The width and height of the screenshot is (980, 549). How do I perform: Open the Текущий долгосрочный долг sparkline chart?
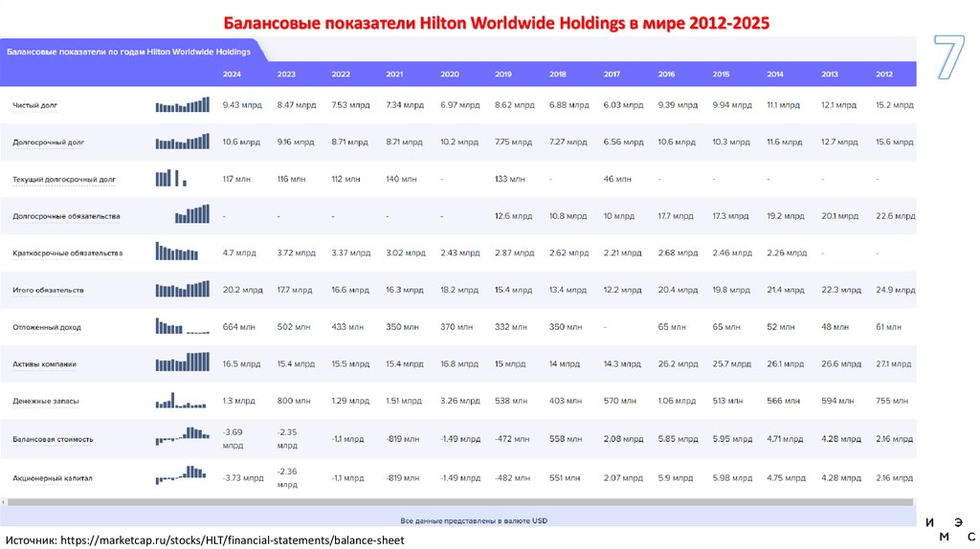171,178
